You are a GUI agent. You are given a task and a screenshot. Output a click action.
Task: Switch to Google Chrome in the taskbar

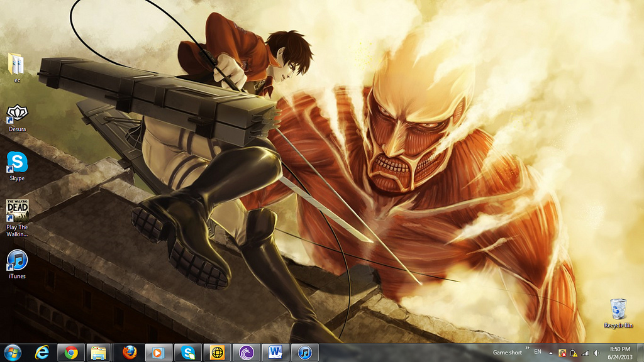pos(71,353)
